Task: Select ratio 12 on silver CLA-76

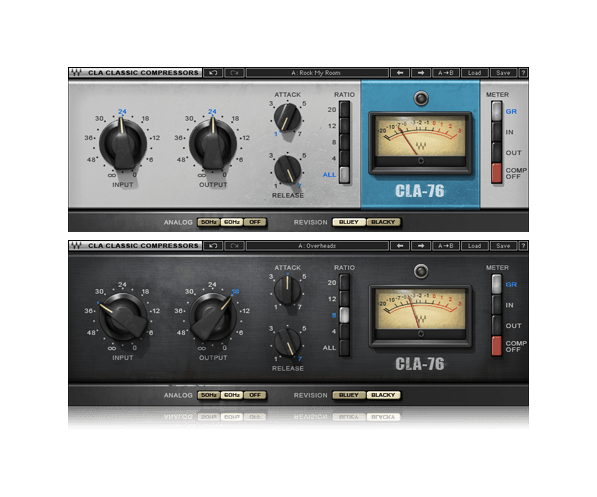Action: 345,126
